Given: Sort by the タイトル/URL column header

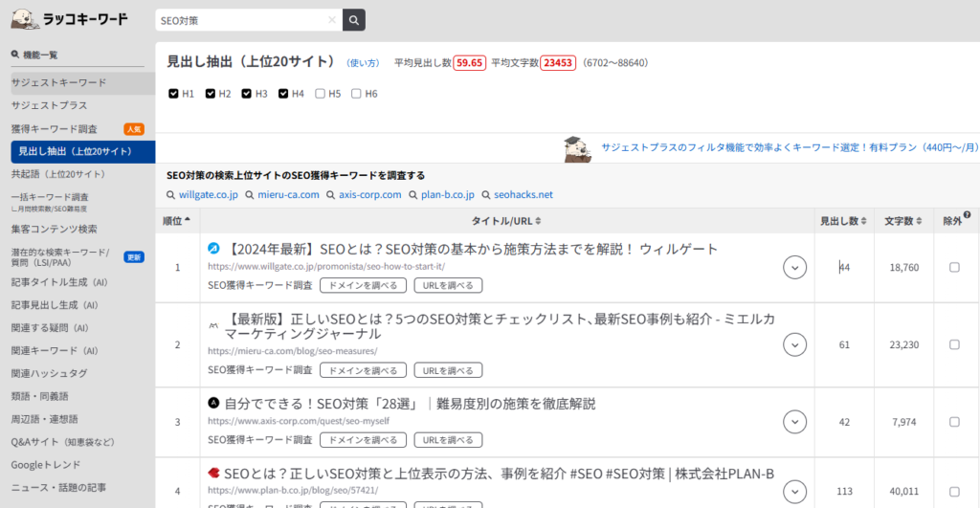Looking at the screenshot, I should point(506,221).
